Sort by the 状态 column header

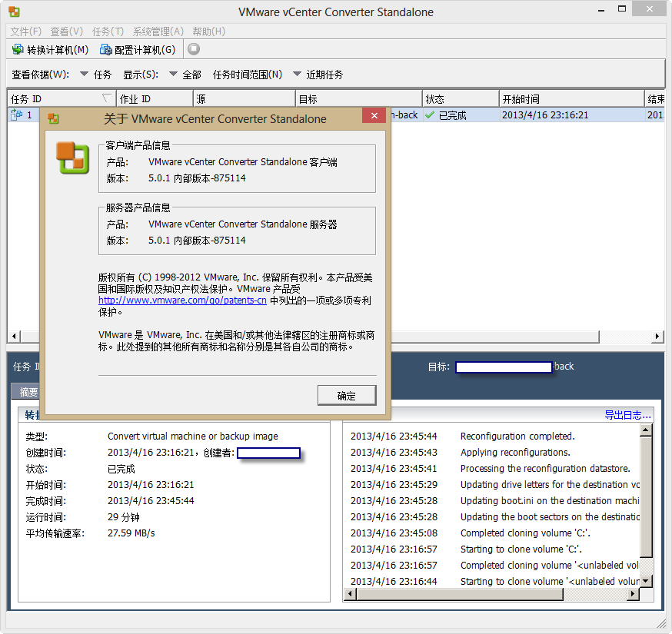click(x=461, y=99)
